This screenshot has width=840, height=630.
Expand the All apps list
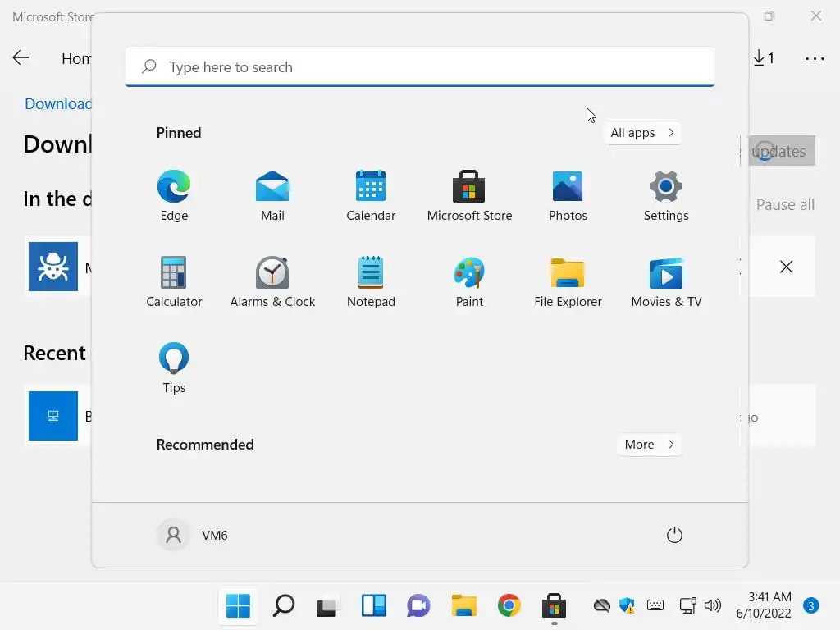click(642, 133)
